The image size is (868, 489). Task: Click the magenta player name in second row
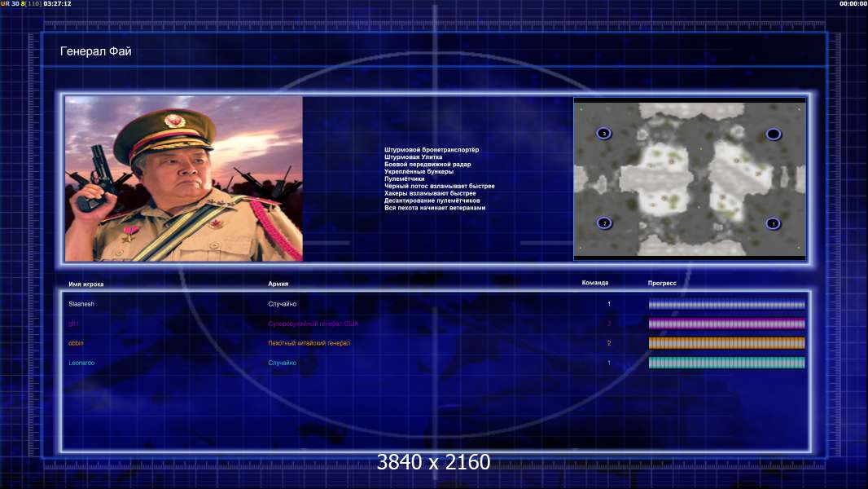point(73,324)
